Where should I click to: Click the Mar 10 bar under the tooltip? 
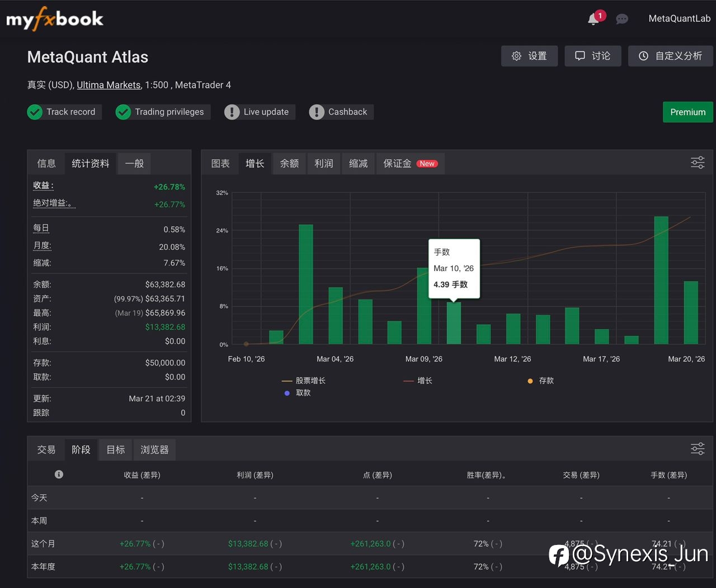(454, 323)
